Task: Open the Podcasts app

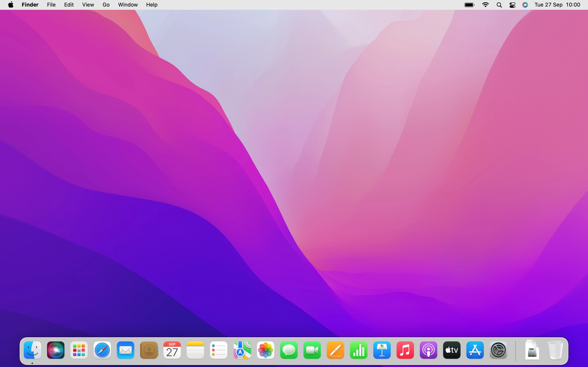Action: coord(429,350)
